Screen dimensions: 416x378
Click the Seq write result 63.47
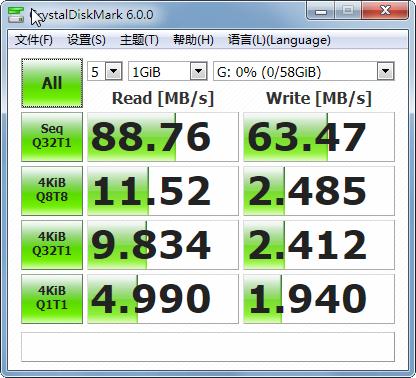(x=319, y=137)
